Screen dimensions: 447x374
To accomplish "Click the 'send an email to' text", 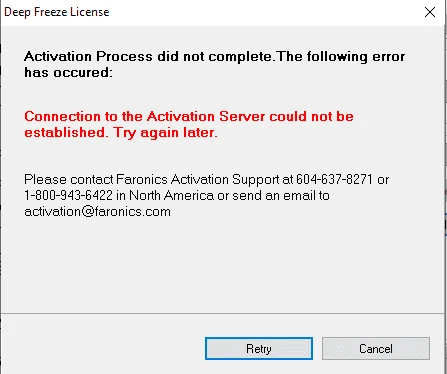I will (x=281, y=195).
